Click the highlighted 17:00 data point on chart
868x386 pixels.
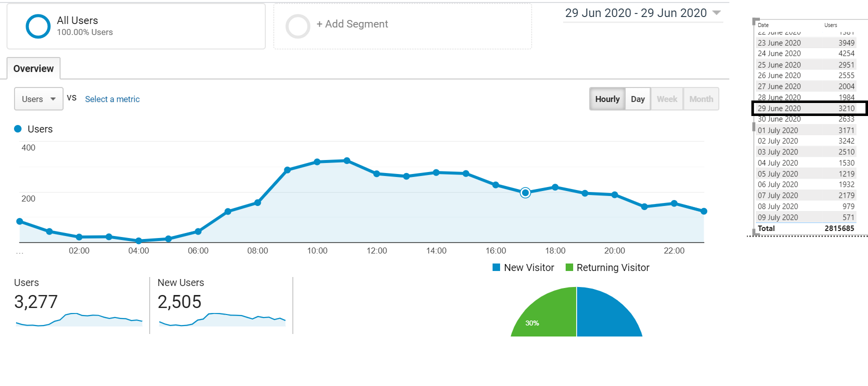click(525, 192)
